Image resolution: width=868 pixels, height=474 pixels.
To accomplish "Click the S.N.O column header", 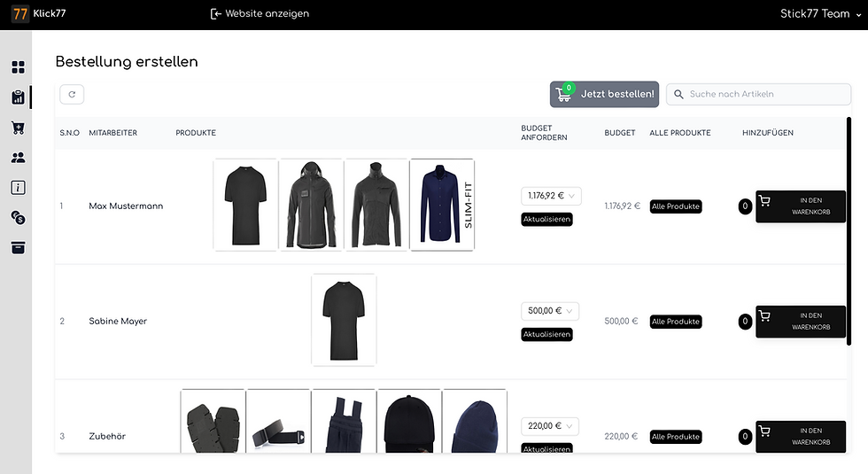I will 70,133.
